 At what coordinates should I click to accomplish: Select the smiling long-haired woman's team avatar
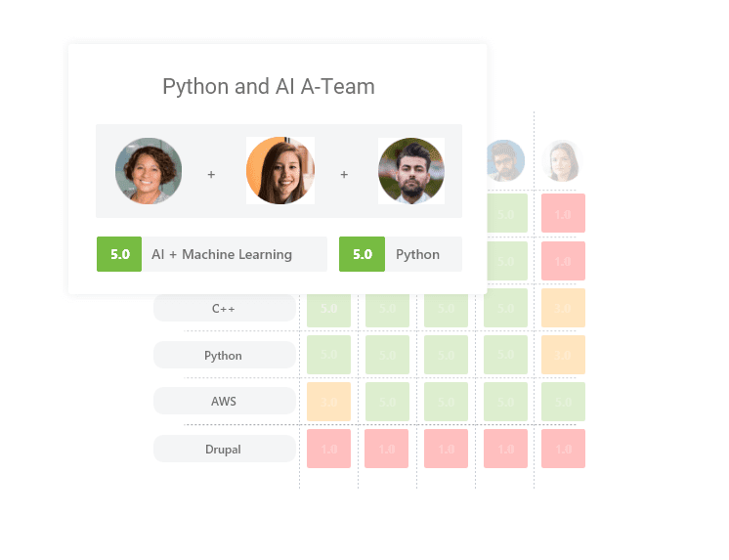click(280, 171)
